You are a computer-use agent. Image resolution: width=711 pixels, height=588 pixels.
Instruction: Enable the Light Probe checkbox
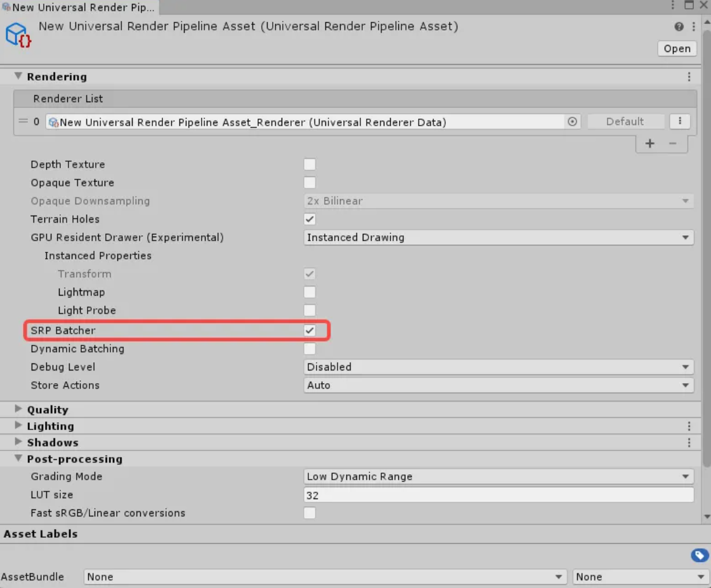310,311
